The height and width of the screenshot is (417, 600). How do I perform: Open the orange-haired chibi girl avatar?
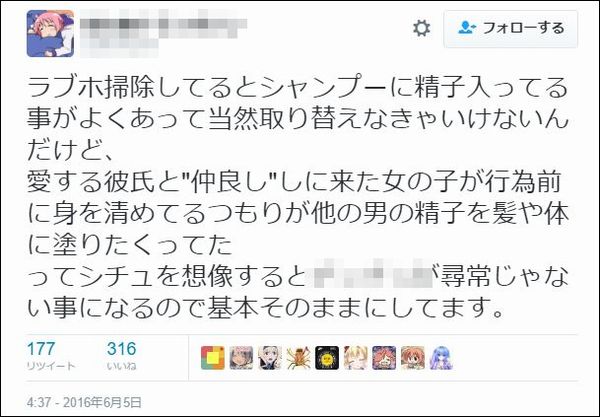(x=412, y=358)
